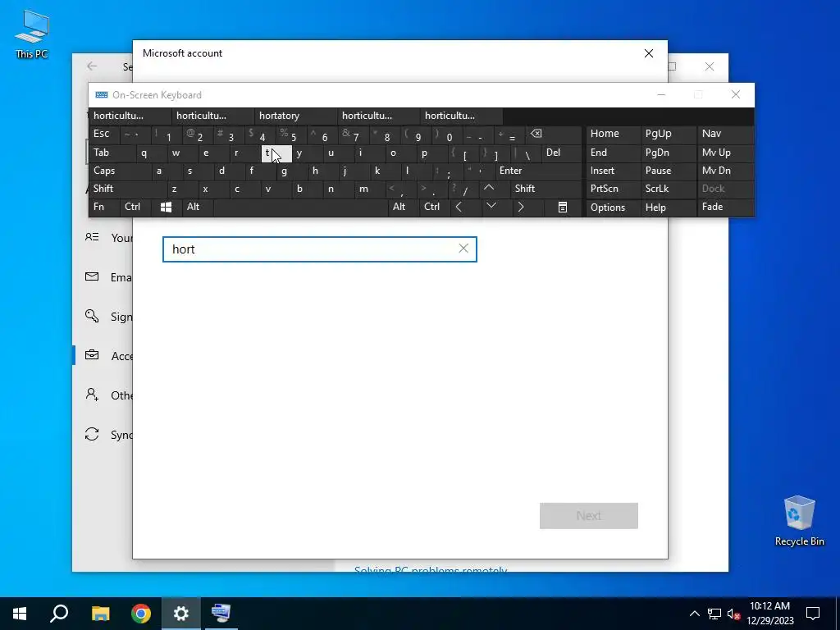Click the Options key on the keyboard
The image size is (840, 630).
click(612, 208)
